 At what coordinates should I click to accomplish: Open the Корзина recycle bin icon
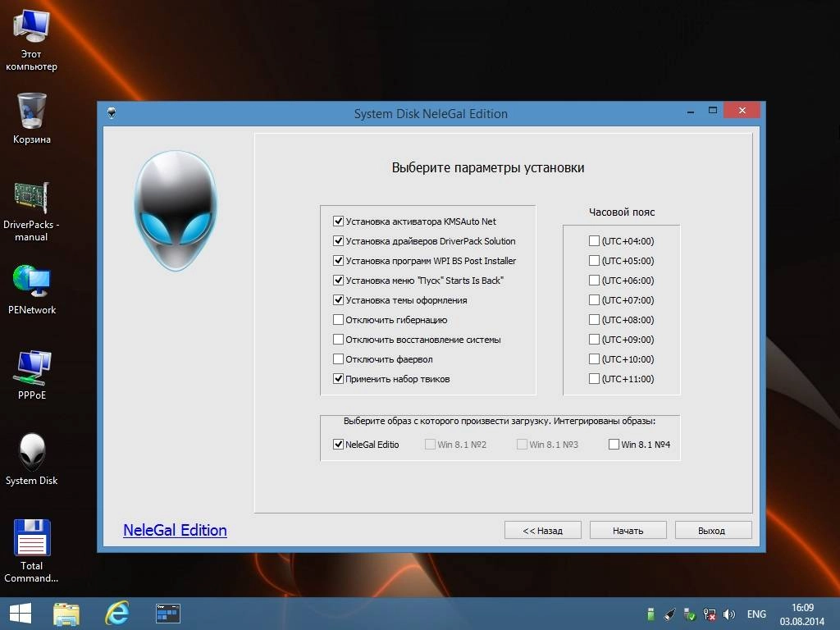coord(32,118)
